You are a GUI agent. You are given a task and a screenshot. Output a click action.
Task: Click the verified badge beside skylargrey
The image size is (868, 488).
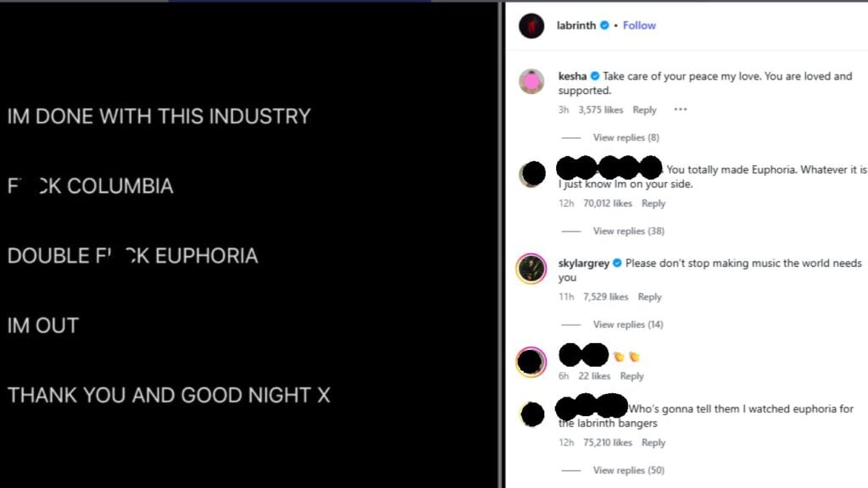[x=617, y=263]
